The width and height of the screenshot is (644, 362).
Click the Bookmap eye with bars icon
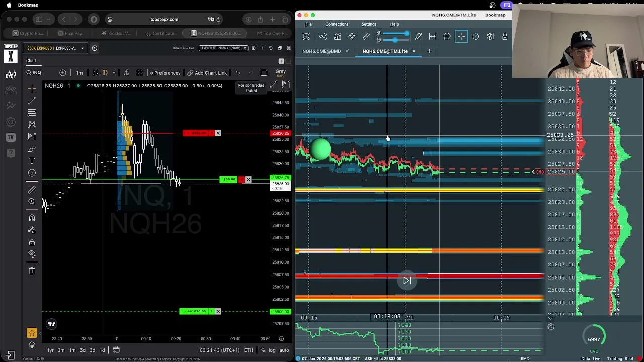click(490, 36)
